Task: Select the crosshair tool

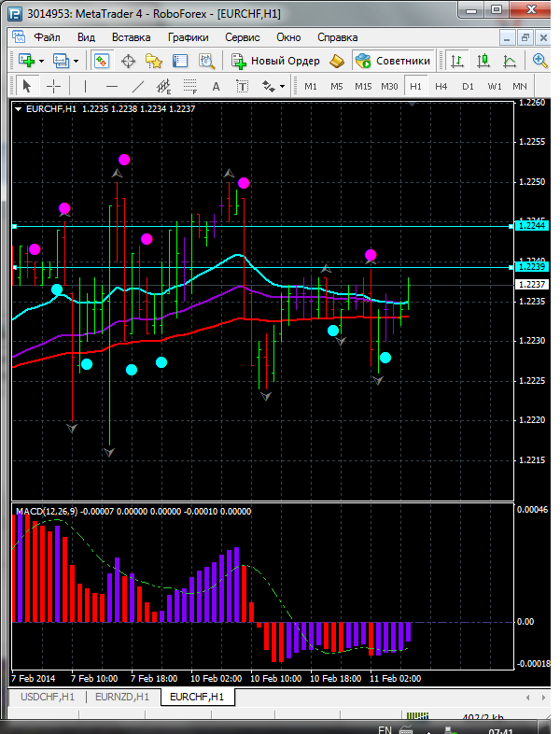Action: [x=54, y=86]
